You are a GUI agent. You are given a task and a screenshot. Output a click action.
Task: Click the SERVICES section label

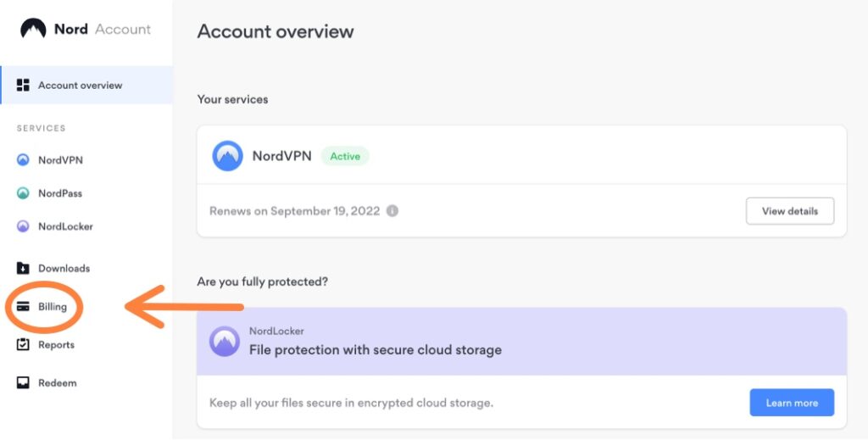point(41,128)
